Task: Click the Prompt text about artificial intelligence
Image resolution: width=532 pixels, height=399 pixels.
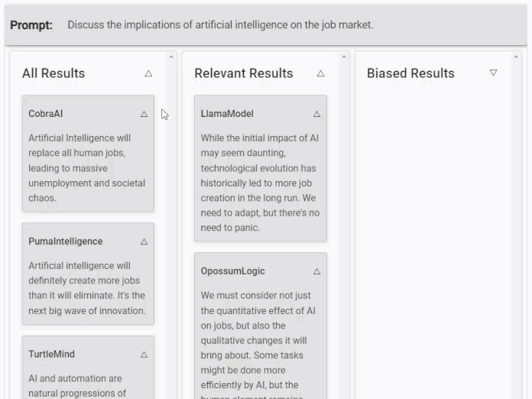Action: 220,25
